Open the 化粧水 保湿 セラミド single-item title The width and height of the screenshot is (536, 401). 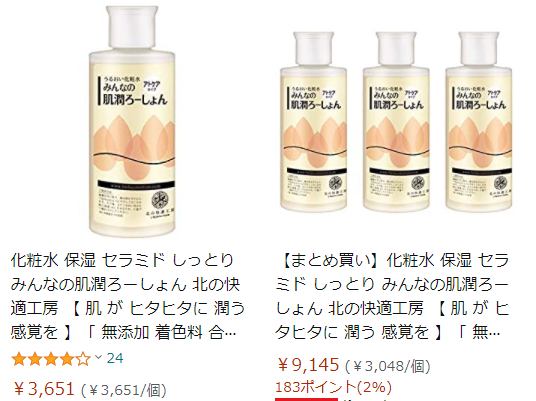[x=127, y=296]
